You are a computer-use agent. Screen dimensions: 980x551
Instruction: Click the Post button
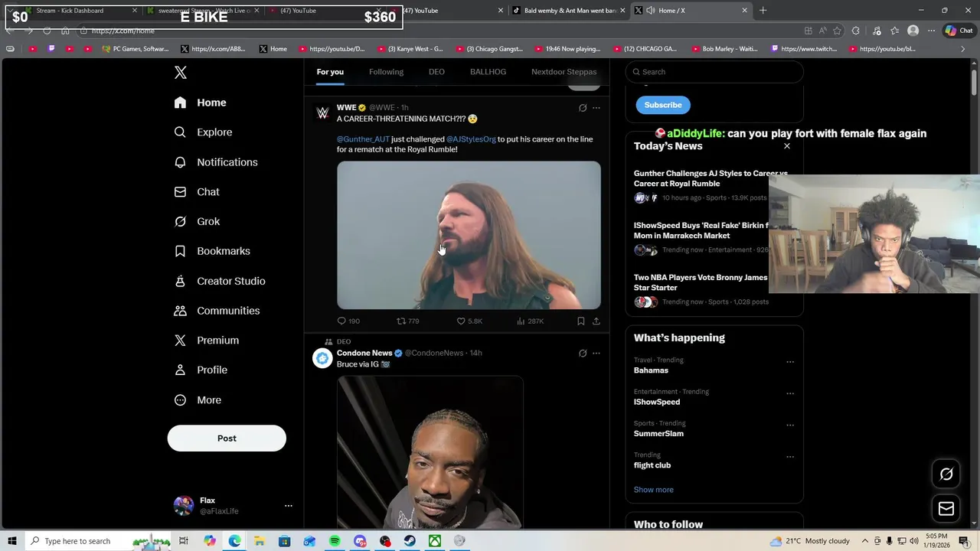[227, 439]
